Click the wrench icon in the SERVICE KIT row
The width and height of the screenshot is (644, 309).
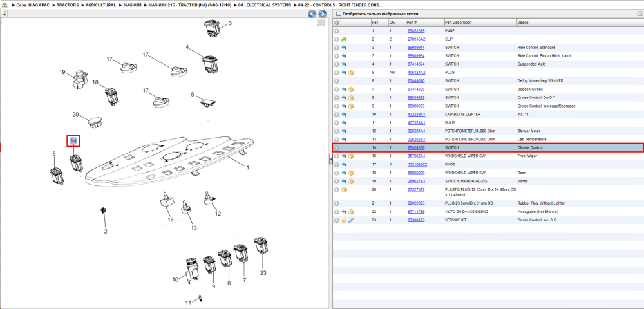click(x=351, y=220)
